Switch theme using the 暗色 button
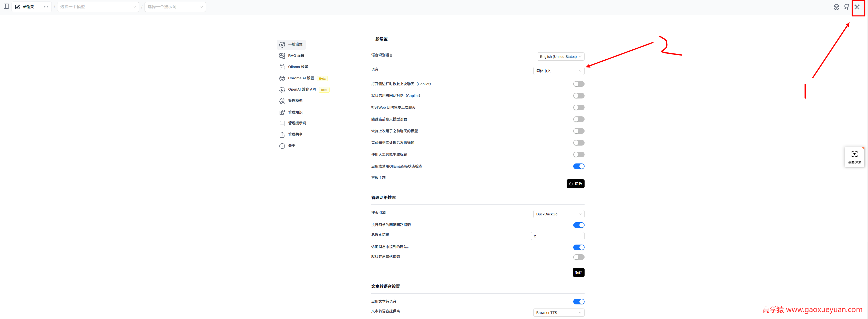Image resolution: width=868 pixels, height=319 pixels. [x=575, y=183]
